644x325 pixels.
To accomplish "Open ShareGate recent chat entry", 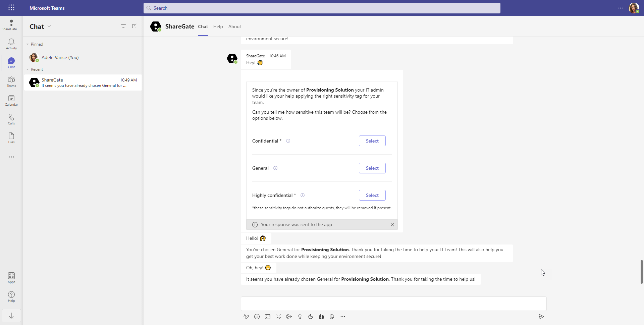I will point(83,83).
